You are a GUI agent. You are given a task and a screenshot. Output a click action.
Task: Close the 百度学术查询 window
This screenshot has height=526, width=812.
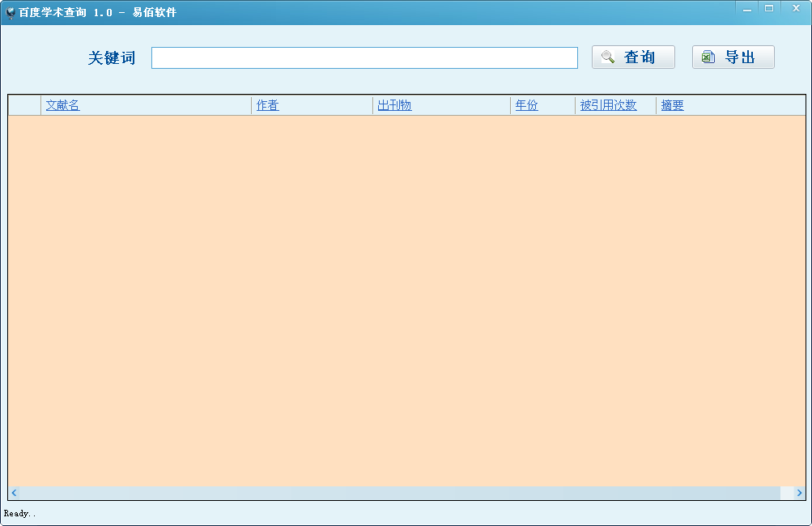[x=797, y=8]
